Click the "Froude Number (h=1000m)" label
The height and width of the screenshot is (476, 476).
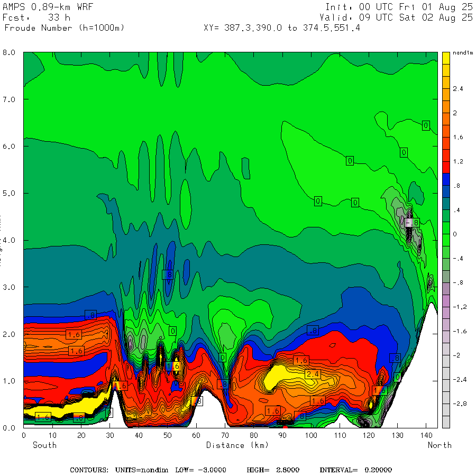65,28
